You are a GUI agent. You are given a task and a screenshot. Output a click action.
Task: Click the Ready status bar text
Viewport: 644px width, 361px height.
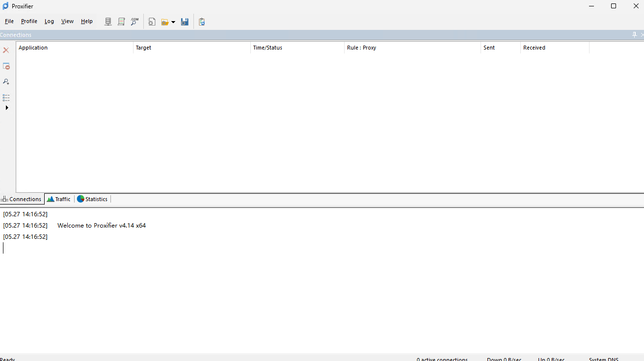pyautogui.click(x=7, y=360)
